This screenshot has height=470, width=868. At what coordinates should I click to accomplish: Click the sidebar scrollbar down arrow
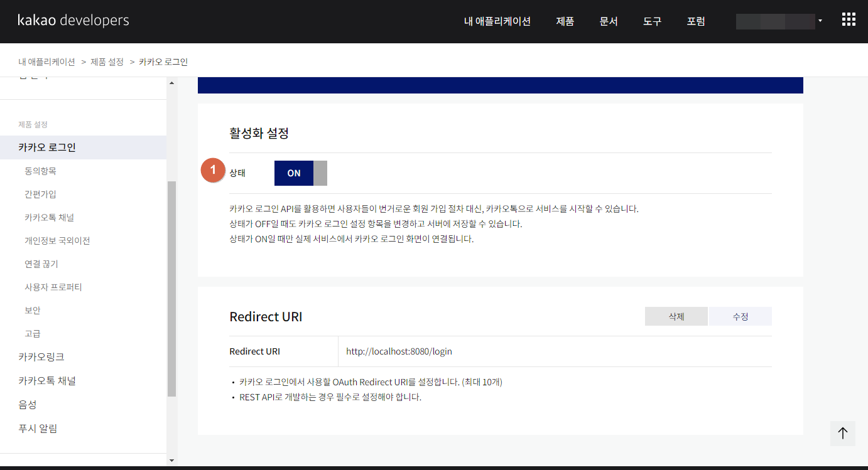click(172, 461)
